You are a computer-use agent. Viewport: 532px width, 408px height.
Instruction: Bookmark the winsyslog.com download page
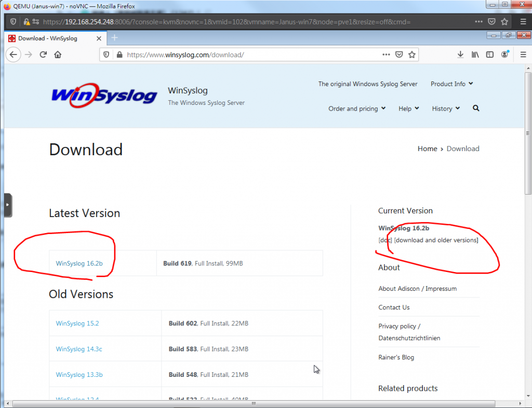tap(412, 55)
